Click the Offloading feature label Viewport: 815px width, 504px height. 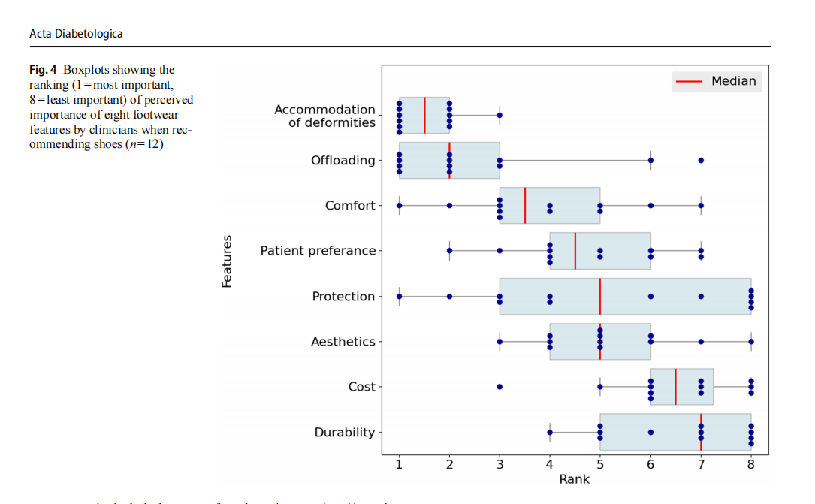click(343, 161)
